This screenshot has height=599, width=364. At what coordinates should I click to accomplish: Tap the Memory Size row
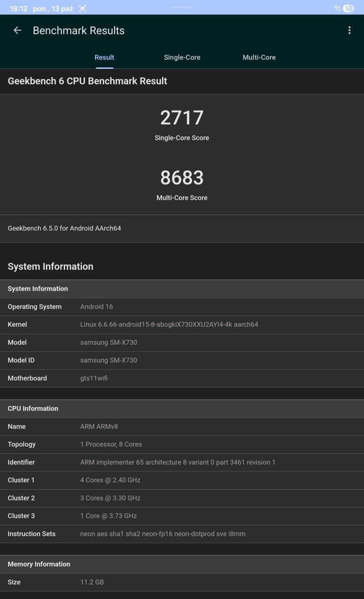(182, 582)
